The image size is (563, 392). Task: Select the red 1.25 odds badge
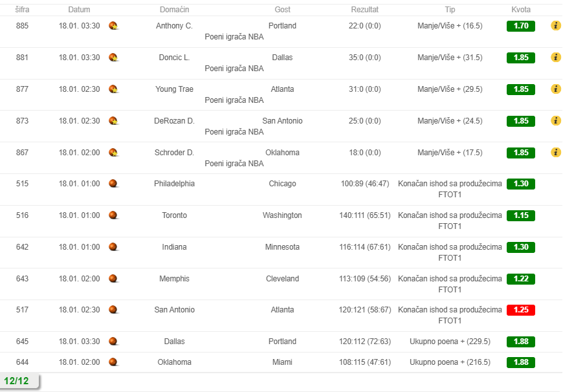point(521,310)
